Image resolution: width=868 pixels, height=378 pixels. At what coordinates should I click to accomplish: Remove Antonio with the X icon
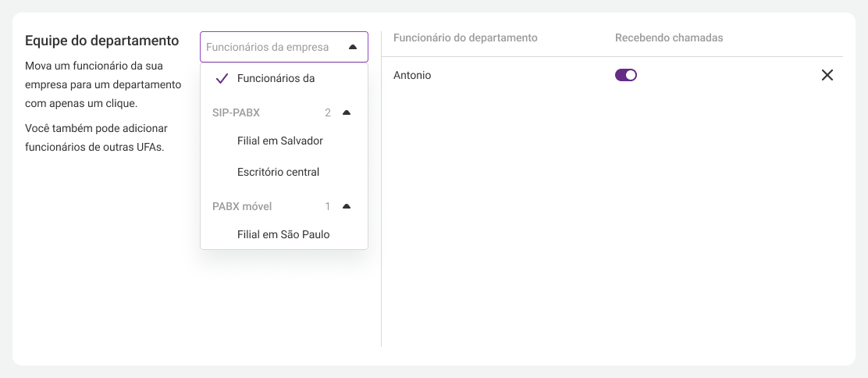[x=827, y=76]
